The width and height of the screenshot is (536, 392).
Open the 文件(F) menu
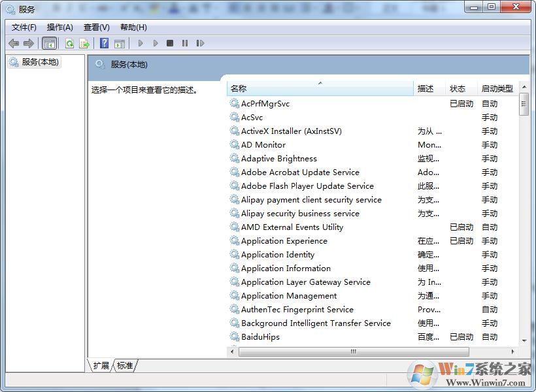point(24,27)
